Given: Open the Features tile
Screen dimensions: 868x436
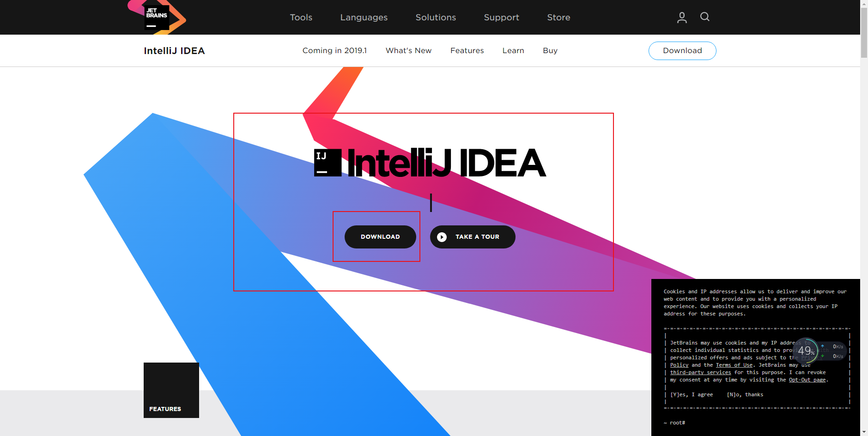Looking at the screenshot, I should point(171,390).
